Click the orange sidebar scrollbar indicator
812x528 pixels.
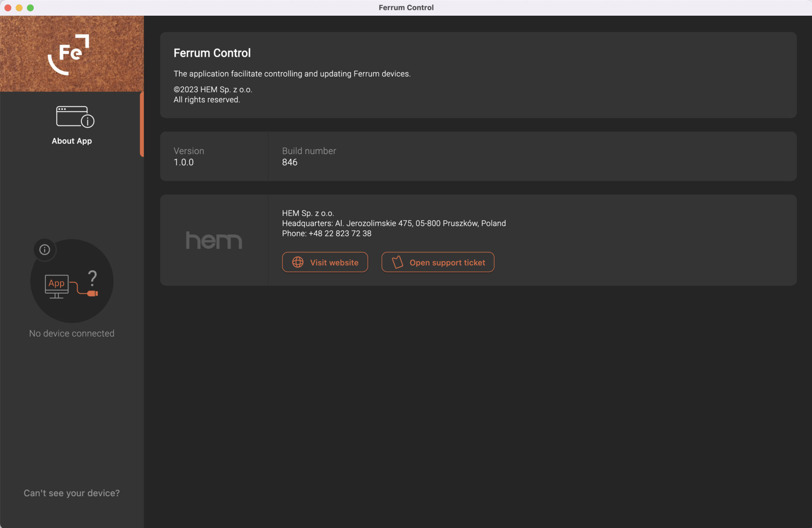coord(142,124)
